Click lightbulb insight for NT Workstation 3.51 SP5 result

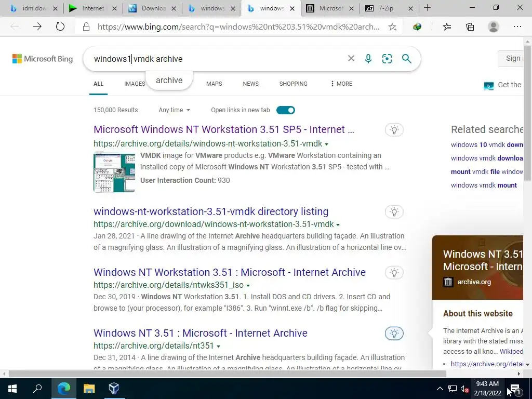394,129
